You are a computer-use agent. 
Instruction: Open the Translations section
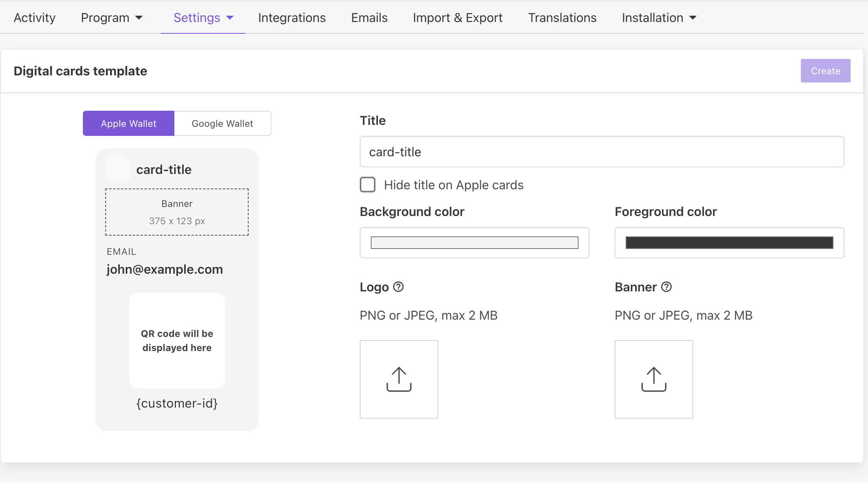pyautogui.click(x=562, y=18)
